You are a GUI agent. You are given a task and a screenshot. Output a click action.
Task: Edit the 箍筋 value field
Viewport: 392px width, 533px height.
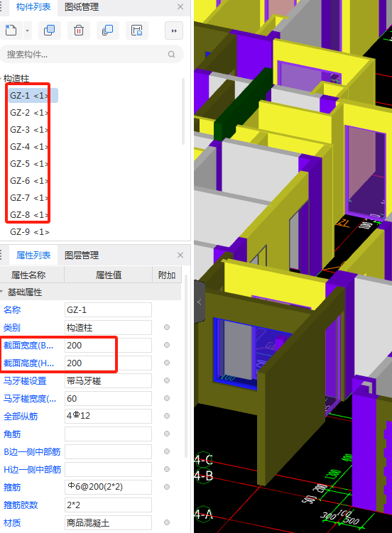point(108,487)
